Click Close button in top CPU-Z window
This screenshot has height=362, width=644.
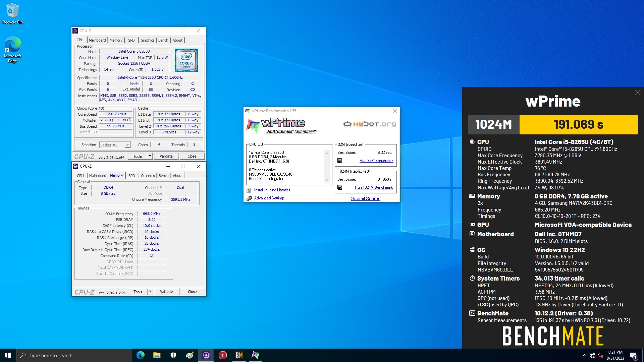(x=192, y=156)
